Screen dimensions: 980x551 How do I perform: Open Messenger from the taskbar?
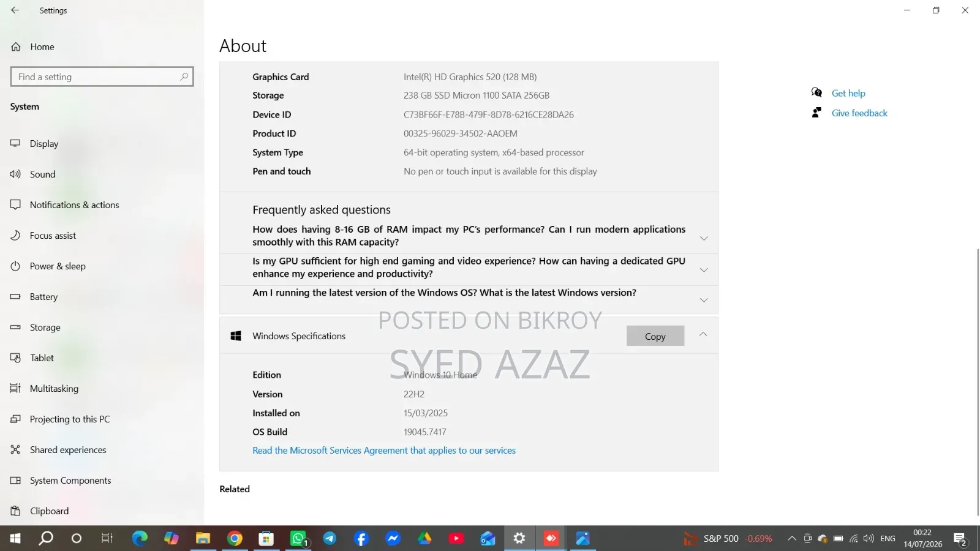click(x=393, y=539)
